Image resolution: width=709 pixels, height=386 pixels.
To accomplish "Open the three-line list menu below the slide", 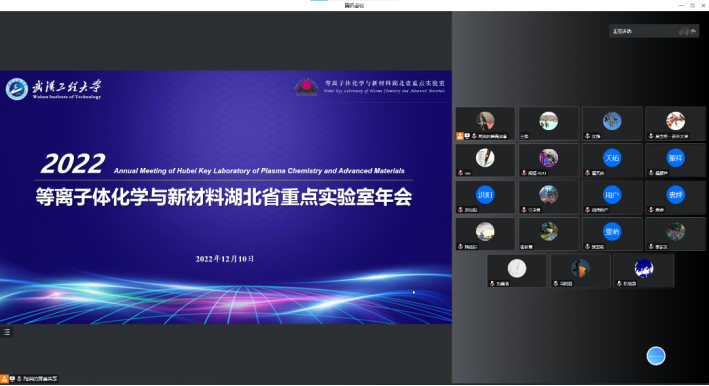I will (x=7, y=332).
